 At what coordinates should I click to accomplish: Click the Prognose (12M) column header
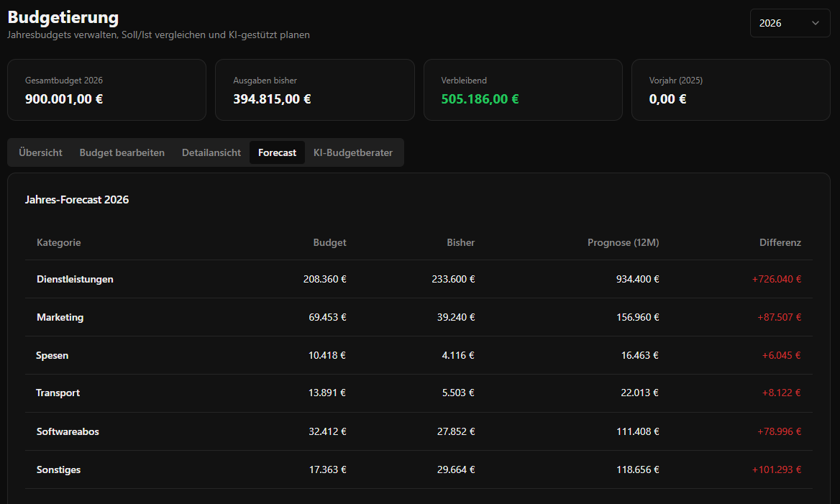[x=623, y=242]
